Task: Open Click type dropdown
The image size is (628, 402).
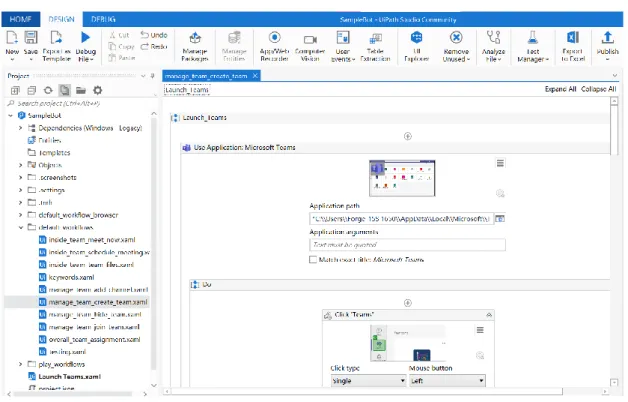Action: click(x=368, y=381)
